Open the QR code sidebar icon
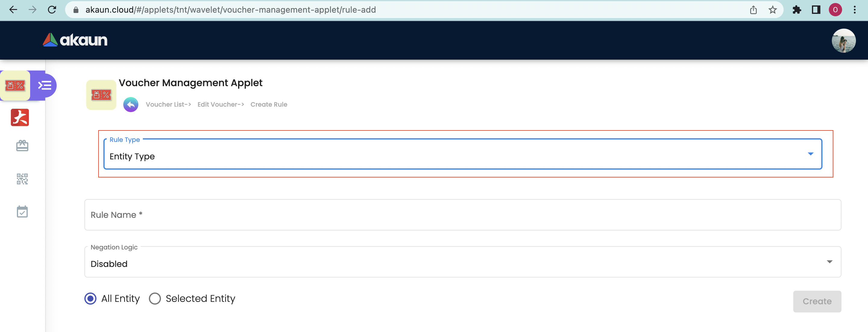The image size is (868, 332). click(x=22, y=179)
